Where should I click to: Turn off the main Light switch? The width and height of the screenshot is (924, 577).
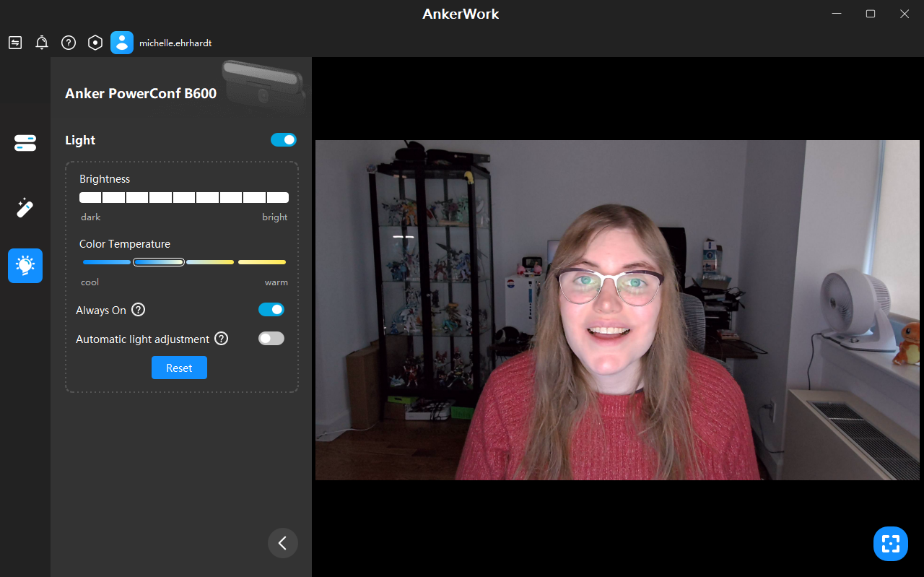pyautogui.click(x=284, y=140)
